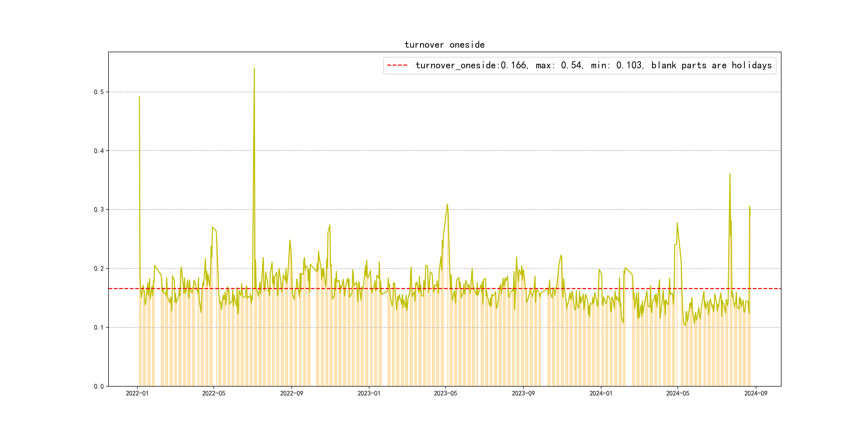Click the 2024-09 x-axis label
Viewport: 868px width, 434px height.
pos(755,393)
